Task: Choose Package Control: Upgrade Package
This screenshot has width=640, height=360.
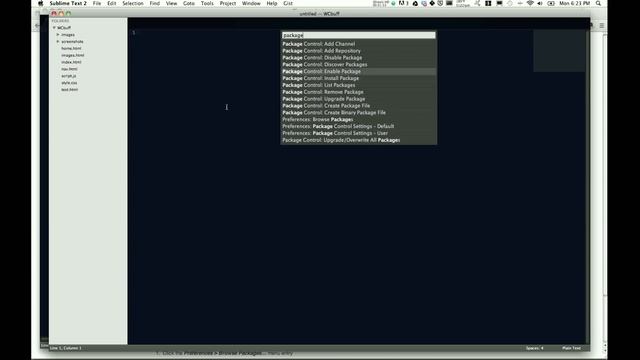Action: 358,99
